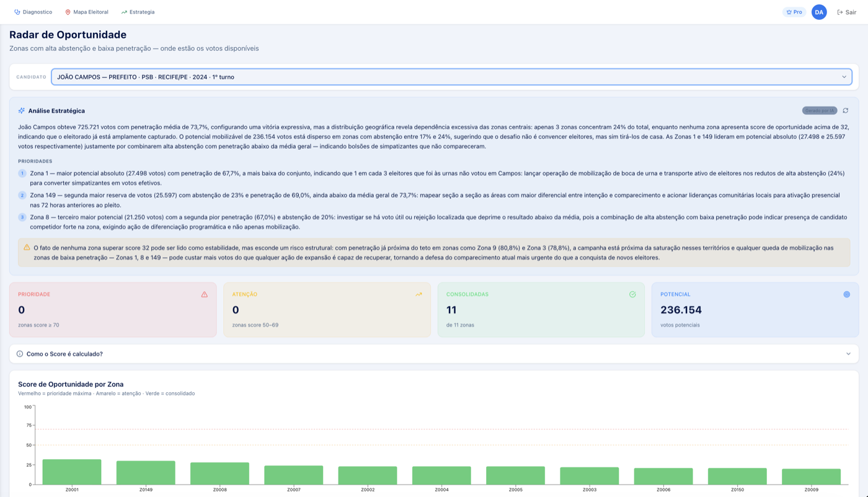Image resolution: width=868 pixels, height=497 pixels.
Task: Click the info icon beside score question
Action: (x=20, y=354)
